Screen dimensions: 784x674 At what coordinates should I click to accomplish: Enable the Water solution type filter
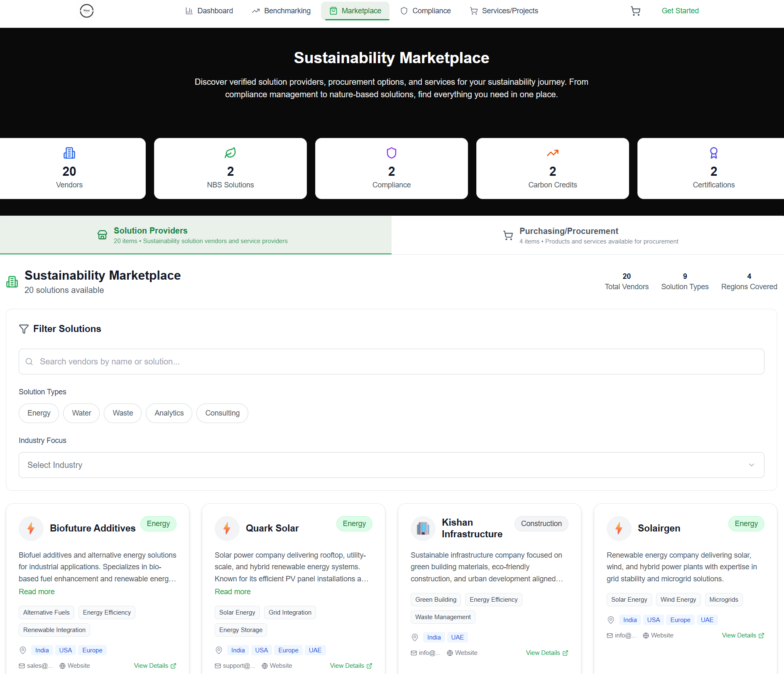(81, 413)
